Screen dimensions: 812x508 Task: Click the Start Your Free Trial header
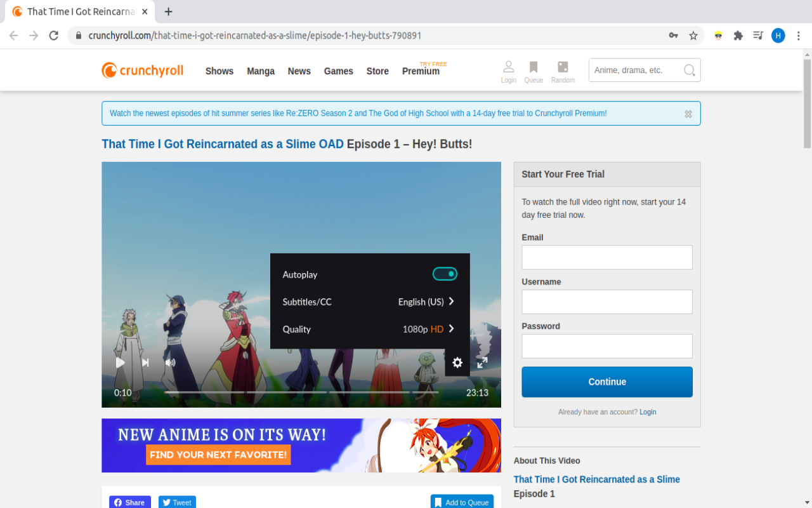pos(607,174)
